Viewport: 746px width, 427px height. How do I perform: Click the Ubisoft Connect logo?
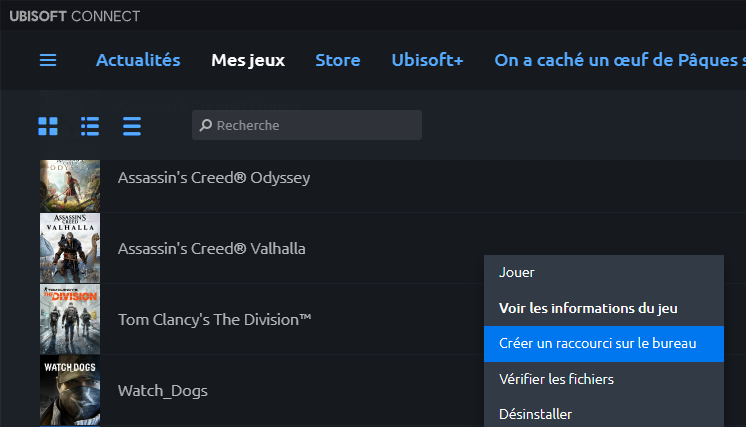click(75, 16)
